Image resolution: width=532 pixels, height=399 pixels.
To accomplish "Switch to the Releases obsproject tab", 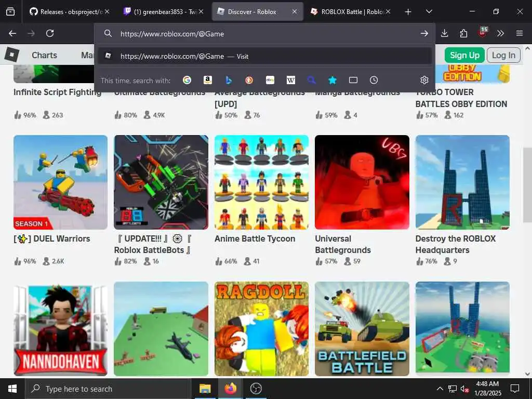I will 70,11.
